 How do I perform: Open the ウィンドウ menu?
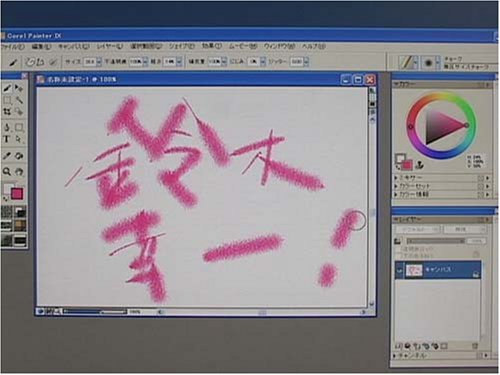(279, 47)
